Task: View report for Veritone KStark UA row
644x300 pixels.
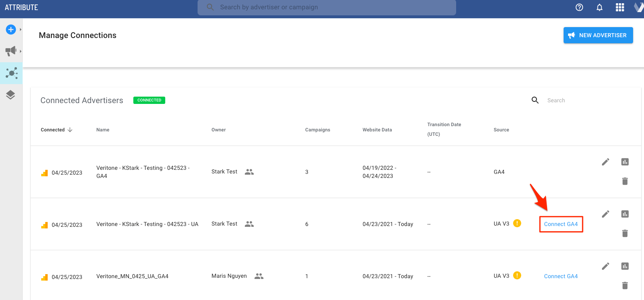Action: 625,214
